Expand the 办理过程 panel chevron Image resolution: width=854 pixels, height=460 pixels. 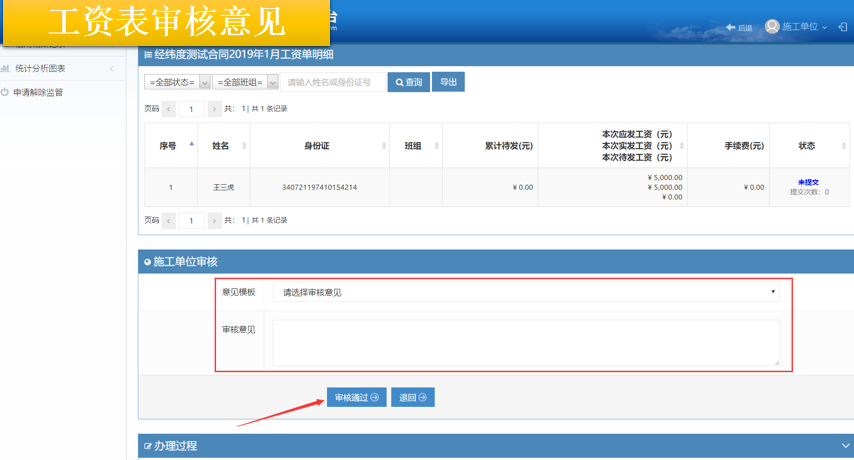coord(845,446)
